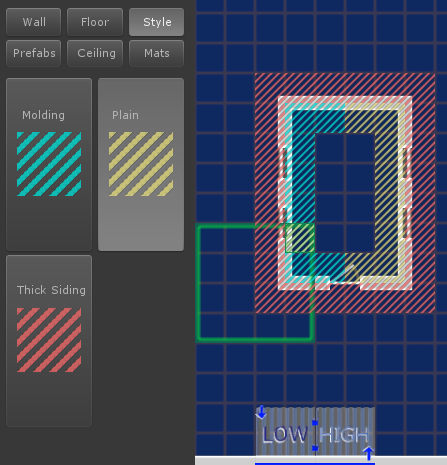Switch to the Floor tab
The image size is (447, 465).
[x=95, y=22]
